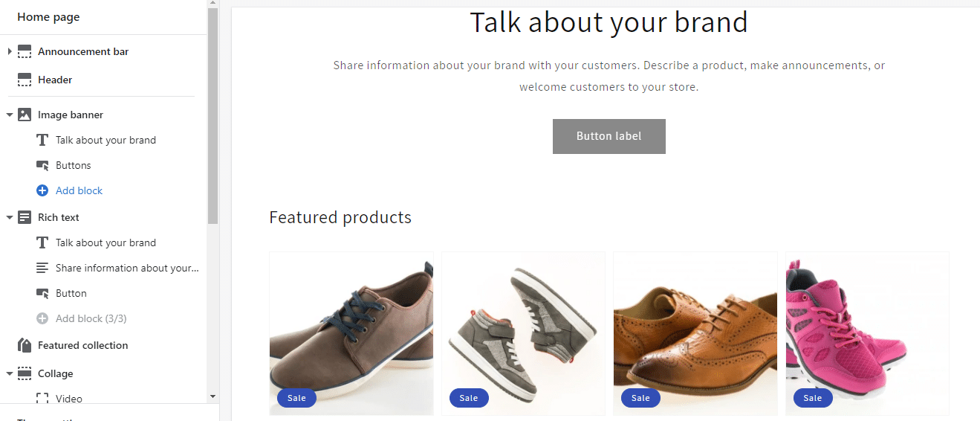Collapse the Collage section
Screen dimensions: 980x421
10,373
